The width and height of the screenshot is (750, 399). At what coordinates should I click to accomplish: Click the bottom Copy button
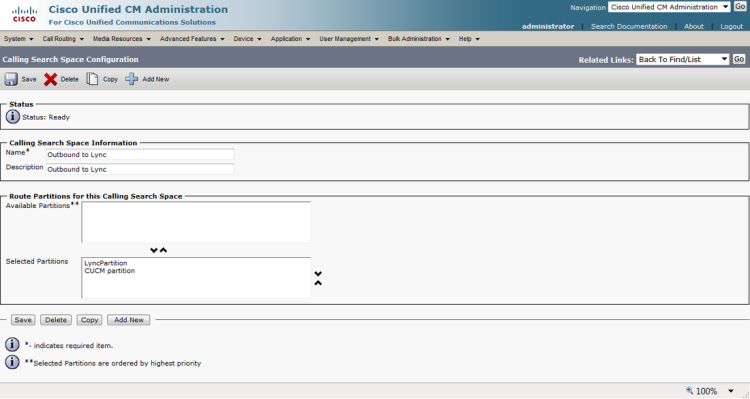[89, 320]
